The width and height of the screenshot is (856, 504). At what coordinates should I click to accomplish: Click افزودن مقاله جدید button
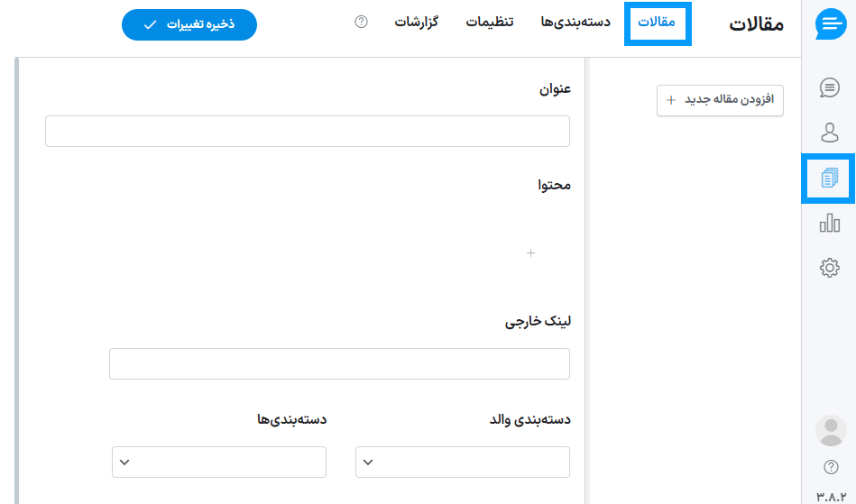pyautogui.click(x=720, y=100)
